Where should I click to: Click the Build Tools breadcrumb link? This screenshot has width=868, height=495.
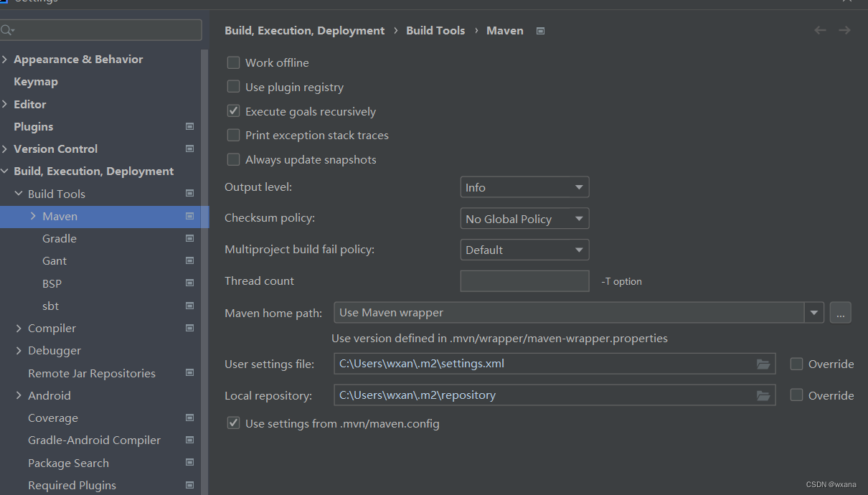point(435,30)
